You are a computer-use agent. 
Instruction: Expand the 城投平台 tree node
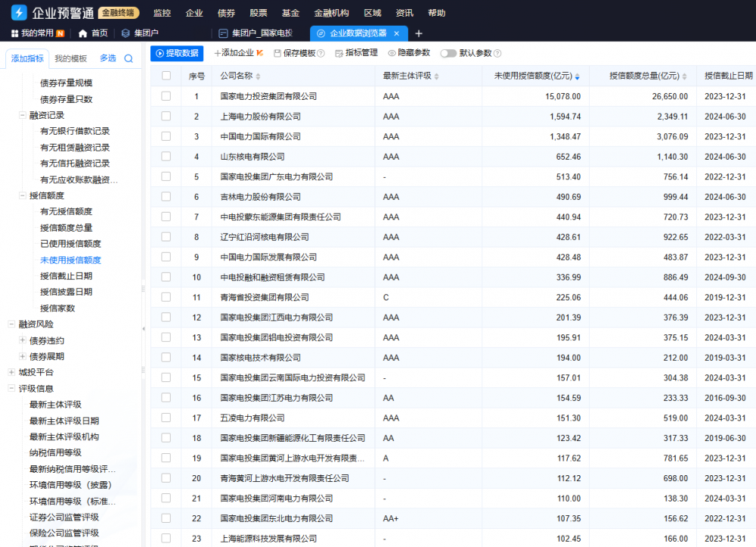click(x=11, y=372)
